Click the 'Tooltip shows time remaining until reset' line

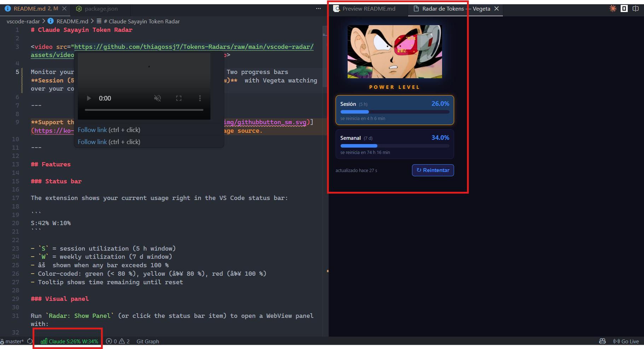110,282
